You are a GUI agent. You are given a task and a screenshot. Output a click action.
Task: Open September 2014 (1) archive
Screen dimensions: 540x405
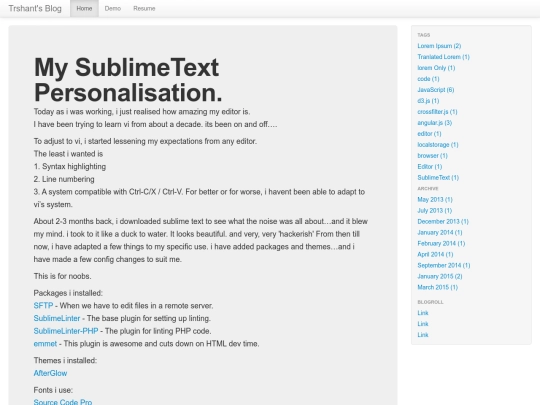click(444, 266)
